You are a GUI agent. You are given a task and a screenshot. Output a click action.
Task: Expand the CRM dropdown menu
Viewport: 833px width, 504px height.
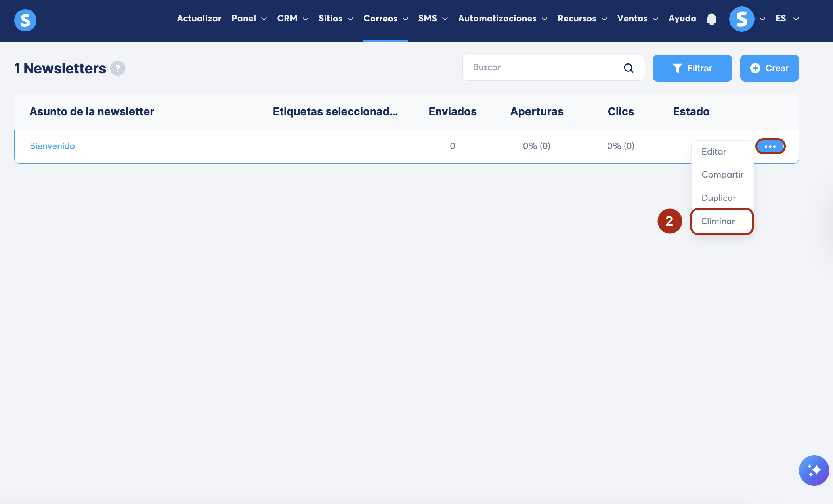pos(292,19)
